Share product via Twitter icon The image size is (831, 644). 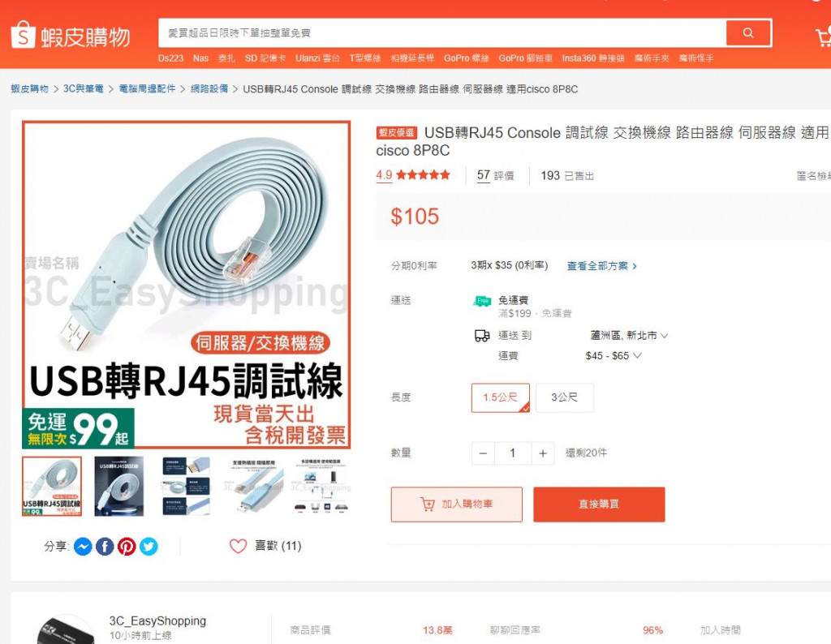pyautogui.click(x=149, y=546)
